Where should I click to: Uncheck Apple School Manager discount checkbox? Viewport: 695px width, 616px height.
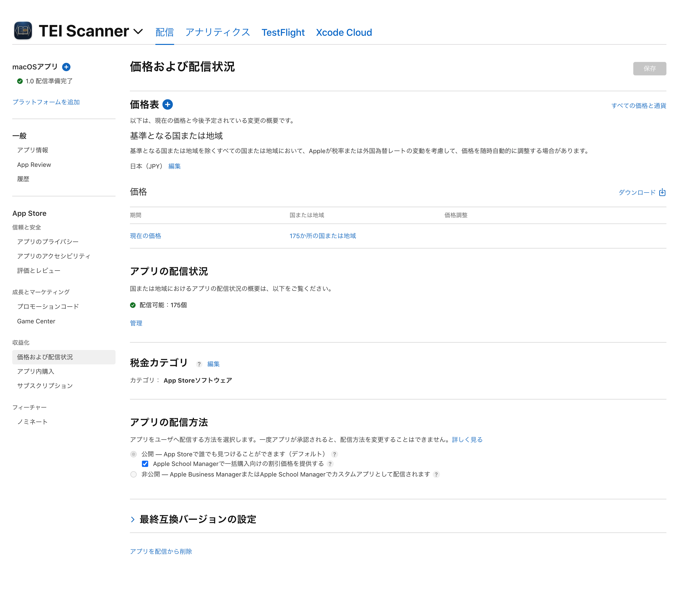pos(145,464)
